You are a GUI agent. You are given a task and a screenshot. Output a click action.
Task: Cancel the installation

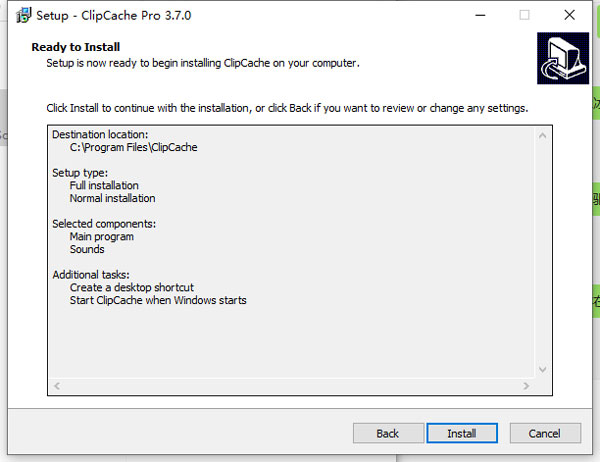coord(545,433)
